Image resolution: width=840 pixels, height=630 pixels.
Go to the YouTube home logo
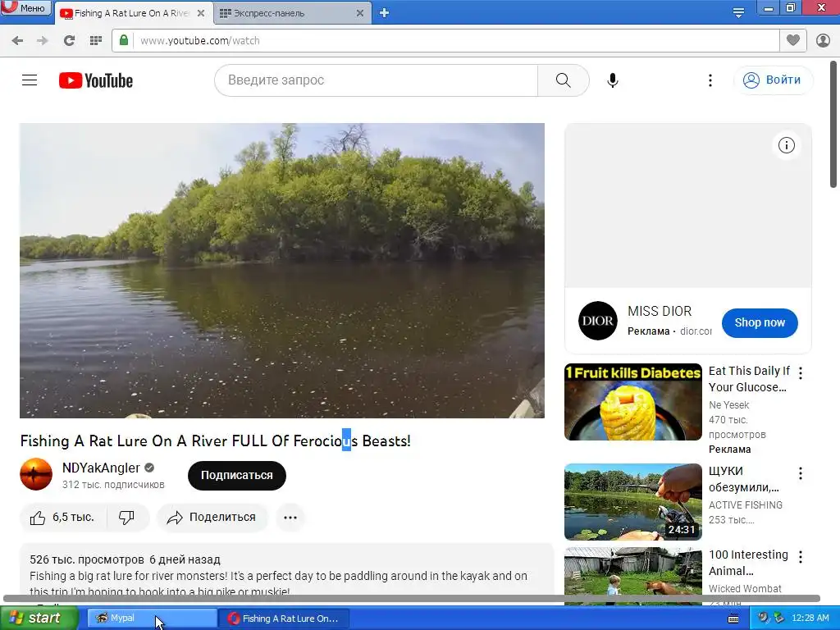point(96,80)
